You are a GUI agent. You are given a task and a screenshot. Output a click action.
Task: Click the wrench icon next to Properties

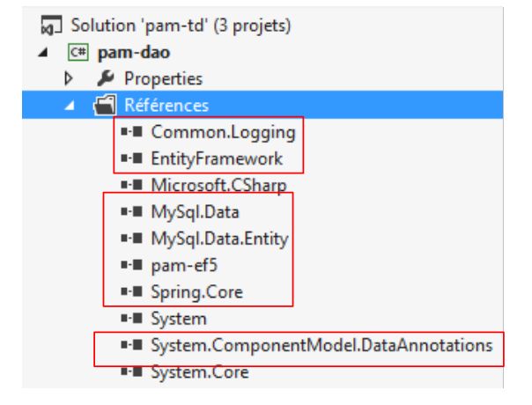(107, 78)
